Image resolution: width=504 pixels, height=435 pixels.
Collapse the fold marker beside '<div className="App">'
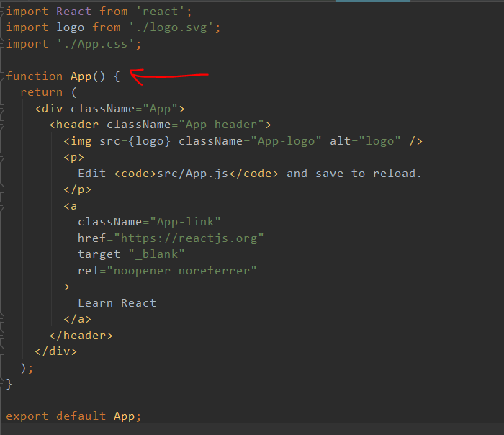2,109
